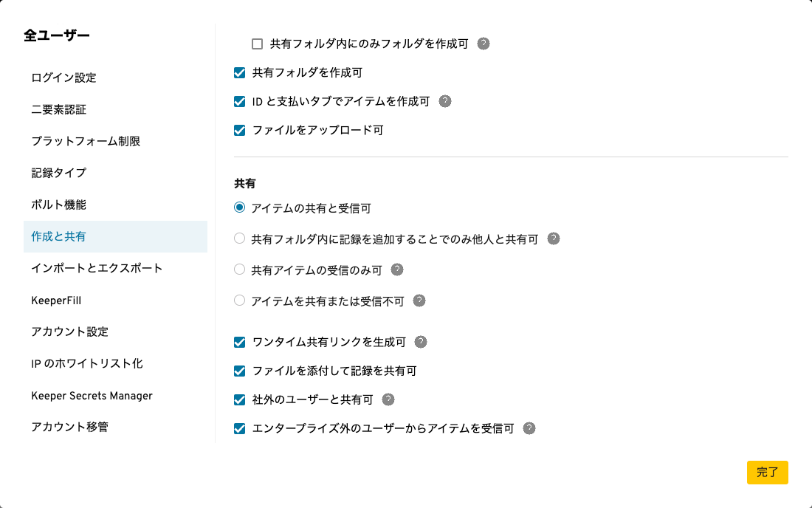Click help icon beside 共有フォルダ内にのみフォルダを作成可

click(x=484, y=44)
